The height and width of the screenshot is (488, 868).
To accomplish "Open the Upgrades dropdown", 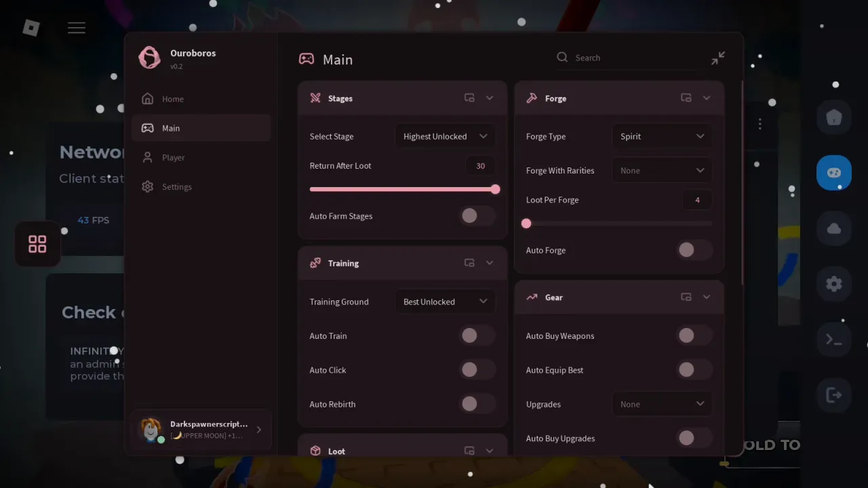I will pos(662,404).
